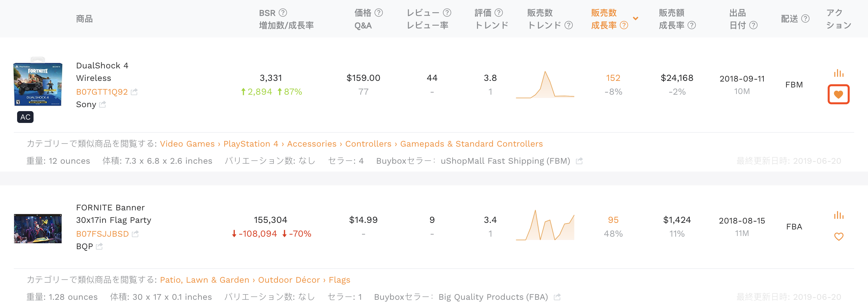
Task: Open link icon next to uShopMall Fast Shipping
Action: (x=579, y=161)
